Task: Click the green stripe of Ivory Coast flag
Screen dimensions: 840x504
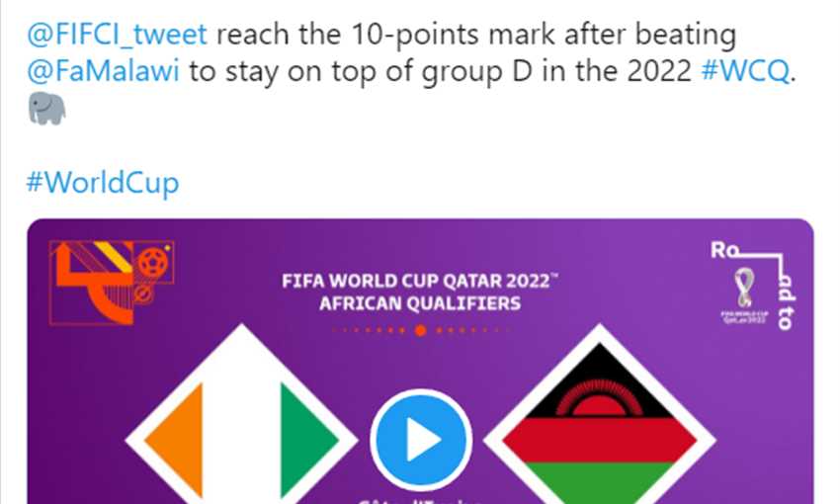Action: [x=304, y=438]
